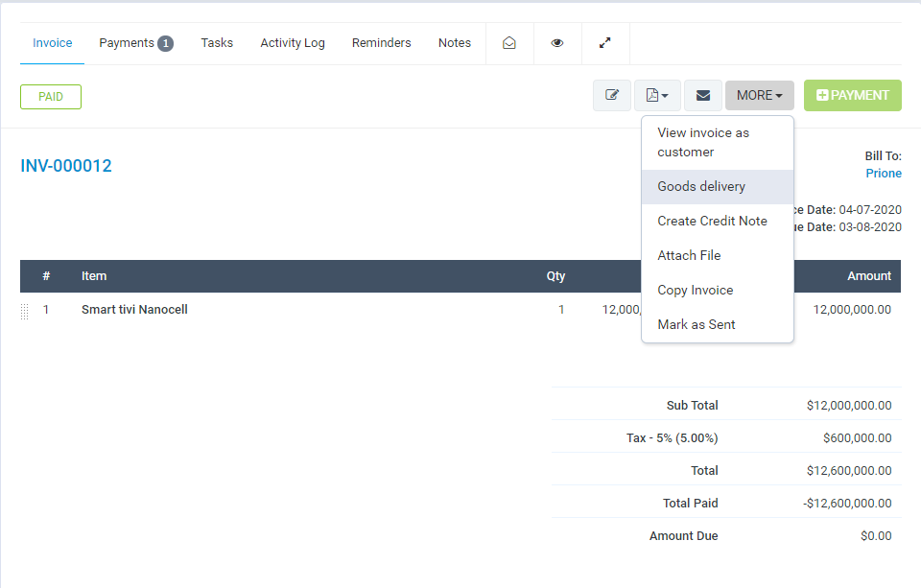
Task: Open the Activity Log tab
Action: [x=293, y=43]
